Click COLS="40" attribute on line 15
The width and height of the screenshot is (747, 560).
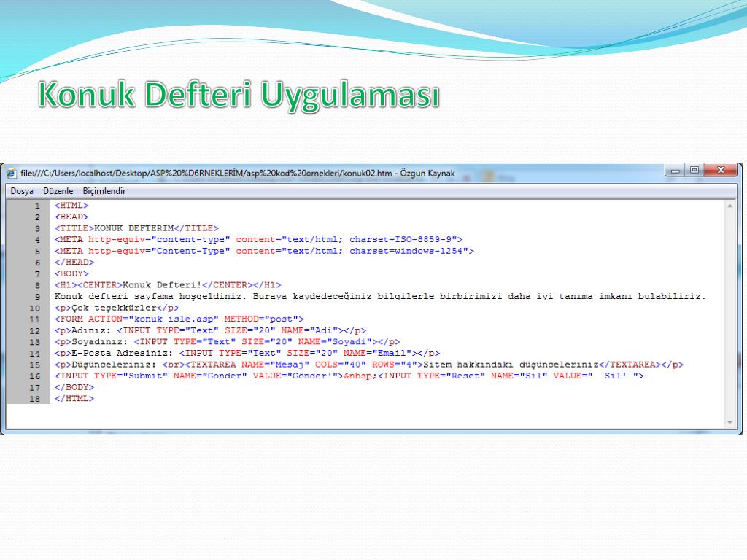(x=341, y=365)
